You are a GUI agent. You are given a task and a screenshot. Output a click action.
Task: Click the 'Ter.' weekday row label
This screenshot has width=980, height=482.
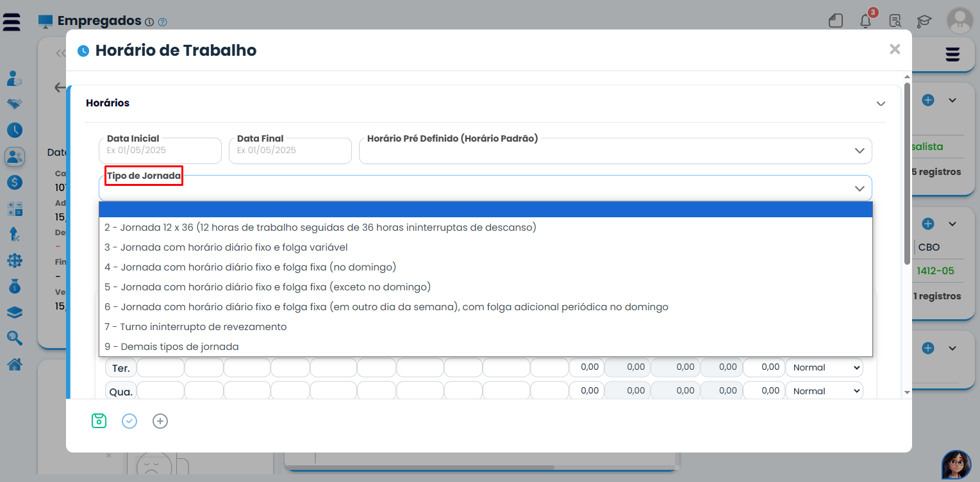[120, 368]
